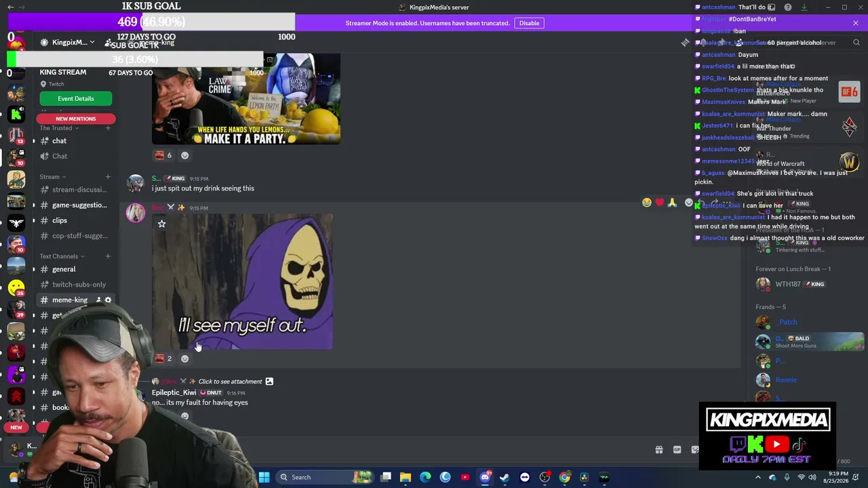Open the Threads icon in channel header

click(x=685, y=42)
